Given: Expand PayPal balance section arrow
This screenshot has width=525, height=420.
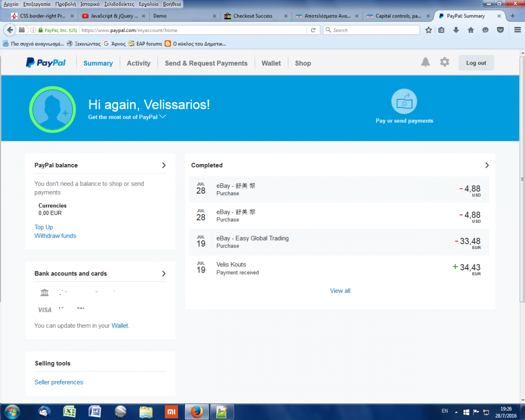Looking at the screenshot, I should [x=164, y=165].
